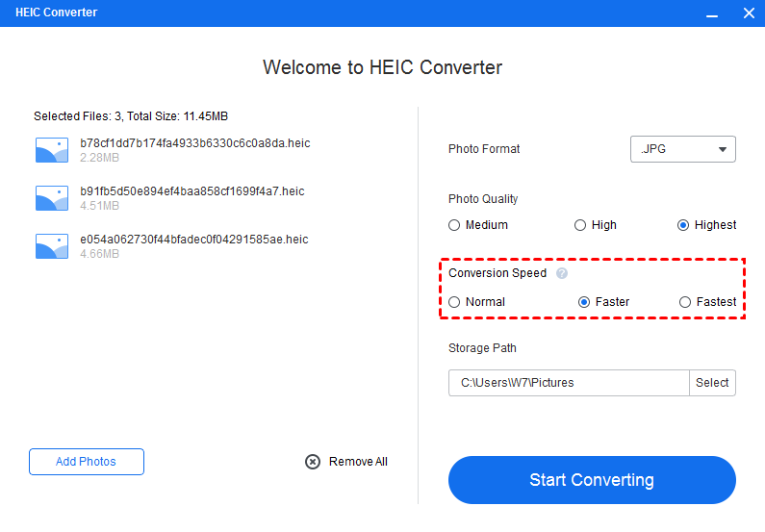
Task: Close the HEIC Converter window
Action: coord(749,13)
